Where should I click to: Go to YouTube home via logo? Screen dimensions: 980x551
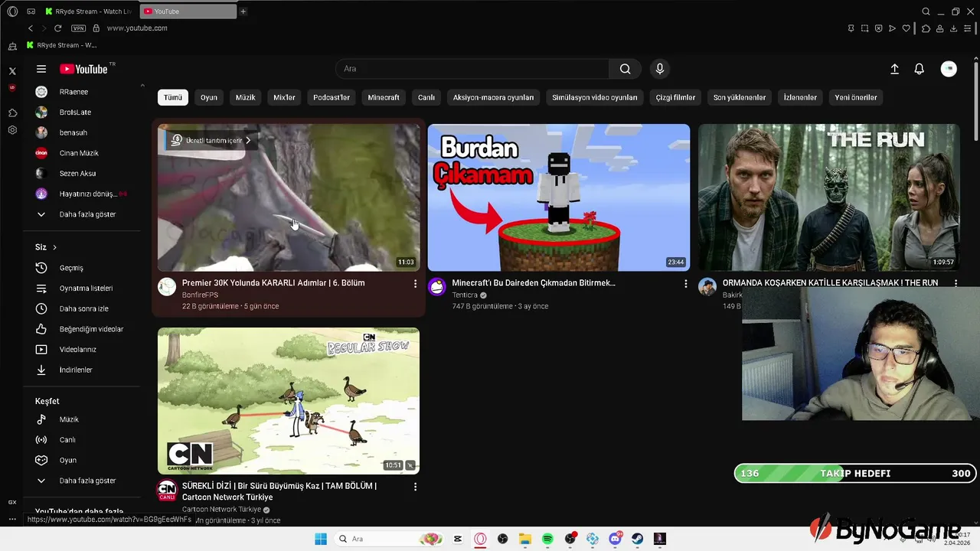tap(83, 69)
